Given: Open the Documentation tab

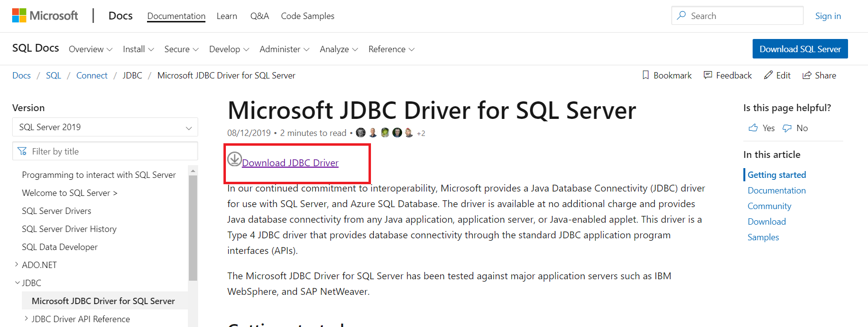Looking at the screenshot, I should [176, 16].
